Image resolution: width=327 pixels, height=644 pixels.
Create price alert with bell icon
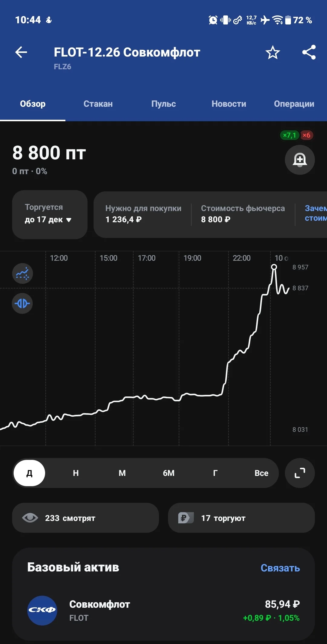click(x=300, y=160)
